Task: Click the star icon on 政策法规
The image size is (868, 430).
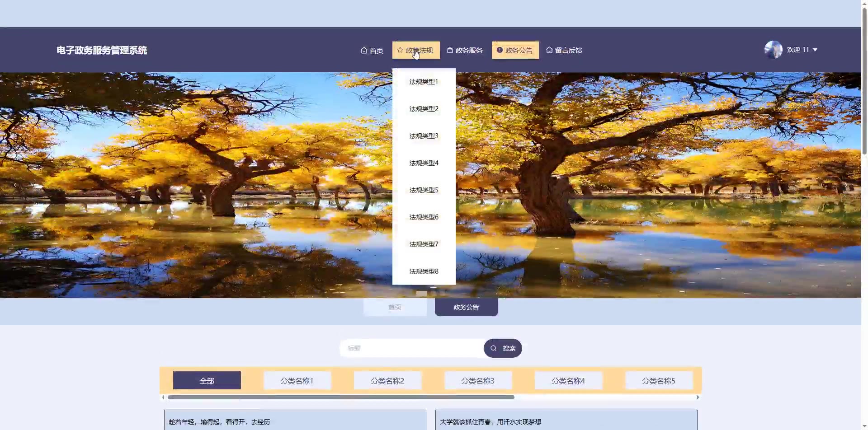Action: coord(400,50)
